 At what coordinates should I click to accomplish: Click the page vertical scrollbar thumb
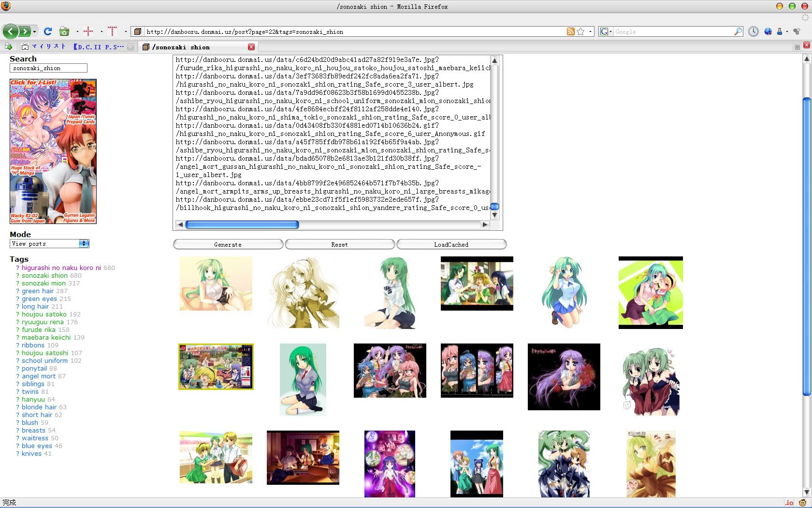point(806,247)
